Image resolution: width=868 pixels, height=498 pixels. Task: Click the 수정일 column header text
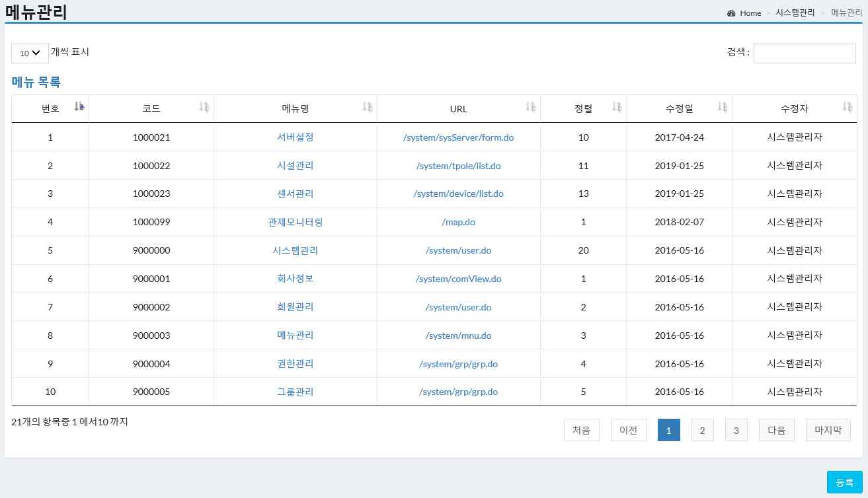click(x=680, y=109)
